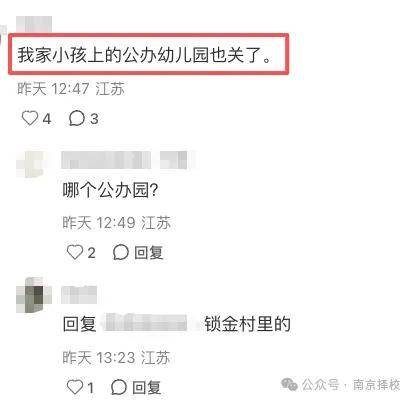Viewport: 414px width, 402px height.
Task: Click 回复 text under 哪个公办园 comment
Action: (149, 252)
